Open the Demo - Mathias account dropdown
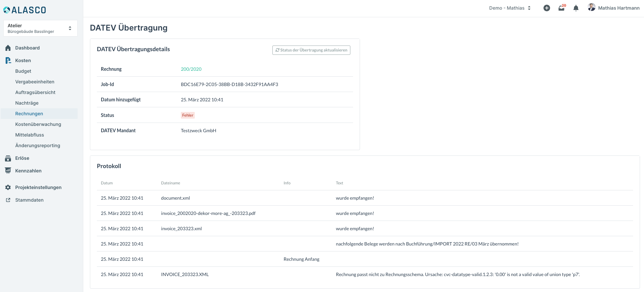 point(510,8)
